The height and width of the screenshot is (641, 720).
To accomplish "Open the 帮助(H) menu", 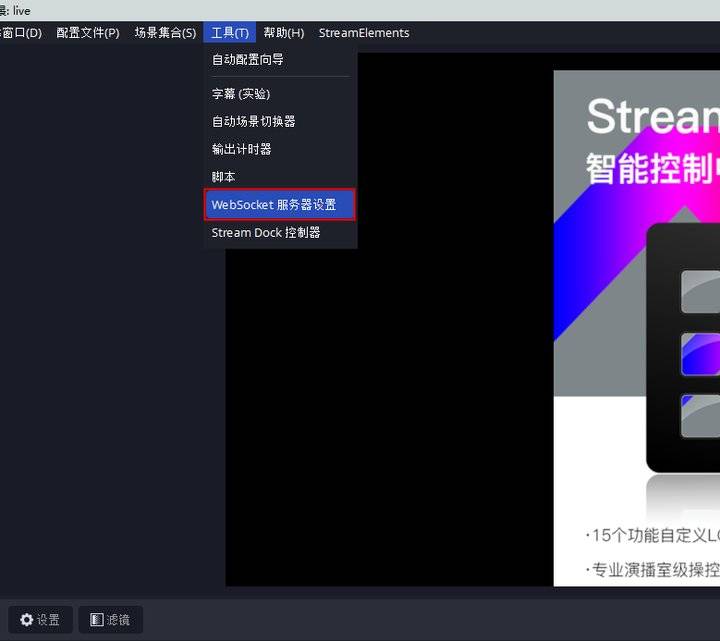I will [284, 33].
